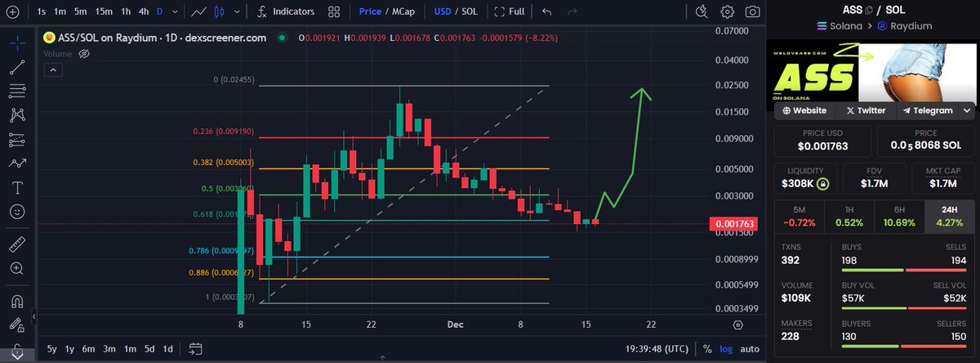
Task: Open the ASS Telegram link
Action: click(928, 110)
